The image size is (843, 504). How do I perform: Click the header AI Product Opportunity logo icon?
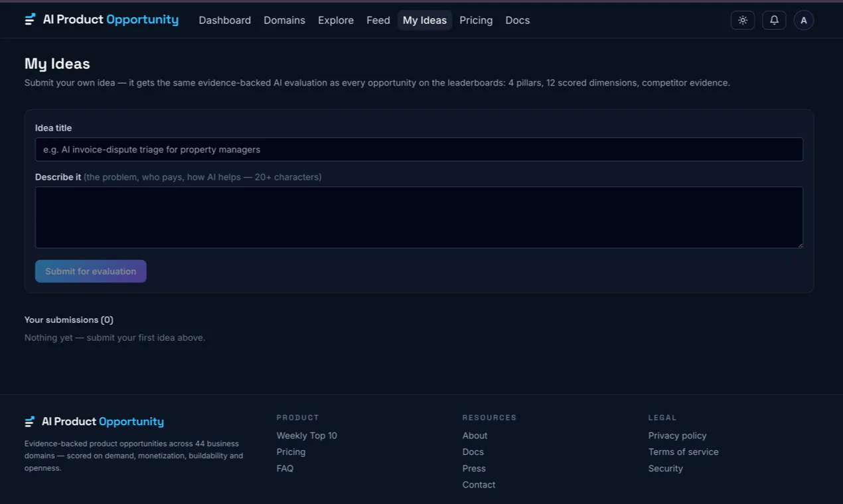(x=30, y=19)
